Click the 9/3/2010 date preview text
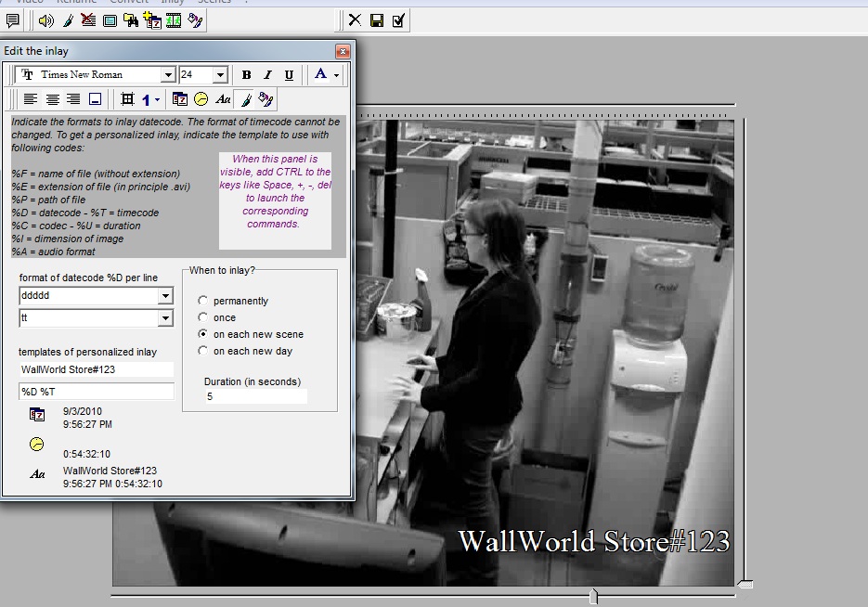868x607 pixels. tap(83, 411)
